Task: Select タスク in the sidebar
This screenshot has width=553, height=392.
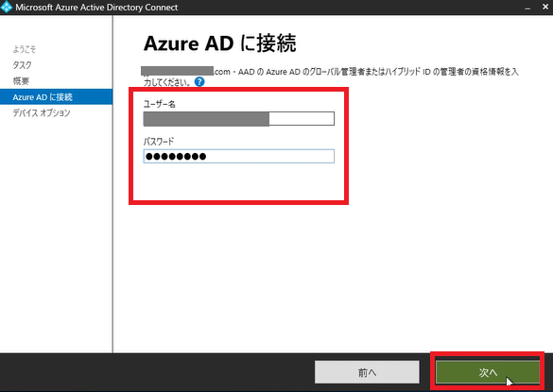Action: (23, 65)
